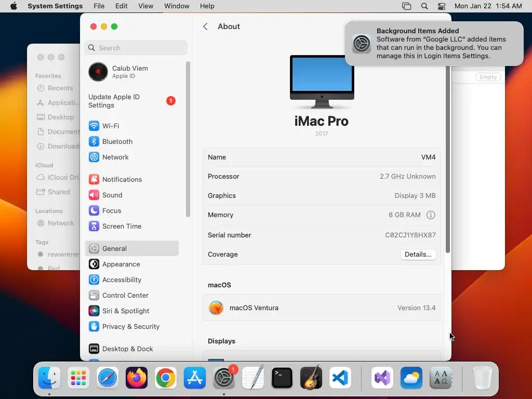Viewport: 532px width, 399px height.
Task: Open Finder from the Dock
Action: tap(49, 378)
